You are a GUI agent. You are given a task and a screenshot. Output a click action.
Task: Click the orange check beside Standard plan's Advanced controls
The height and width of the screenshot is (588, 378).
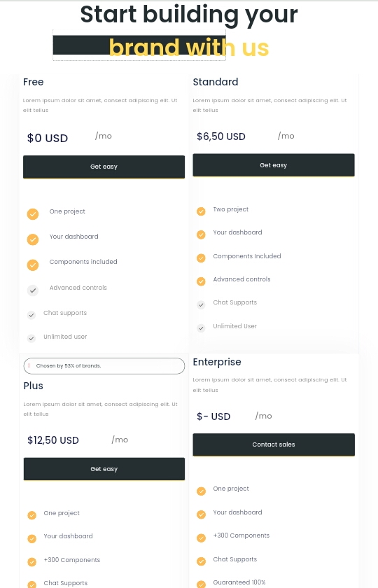pos(201,281)
